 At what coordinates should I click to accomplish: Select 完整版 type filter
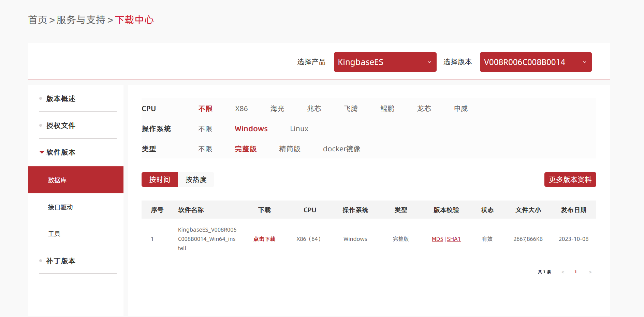pos(246,149)
